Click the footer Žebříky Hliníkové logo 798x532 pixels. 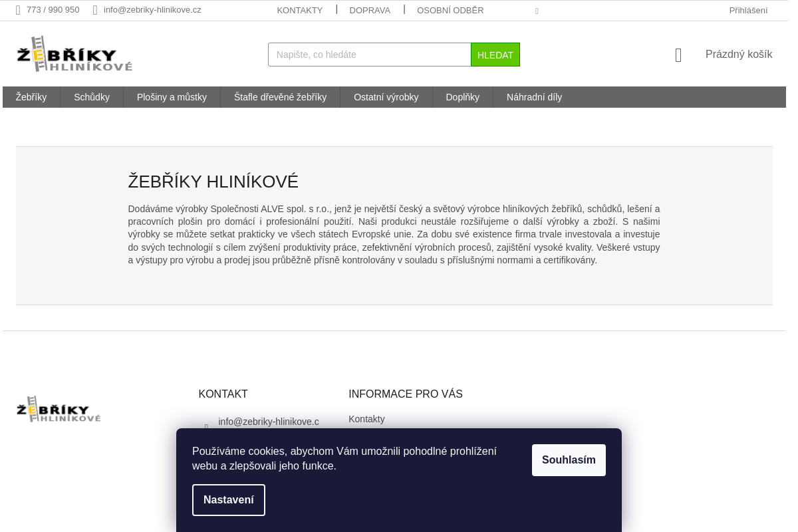pyautogui.click(x=58, y=408)
